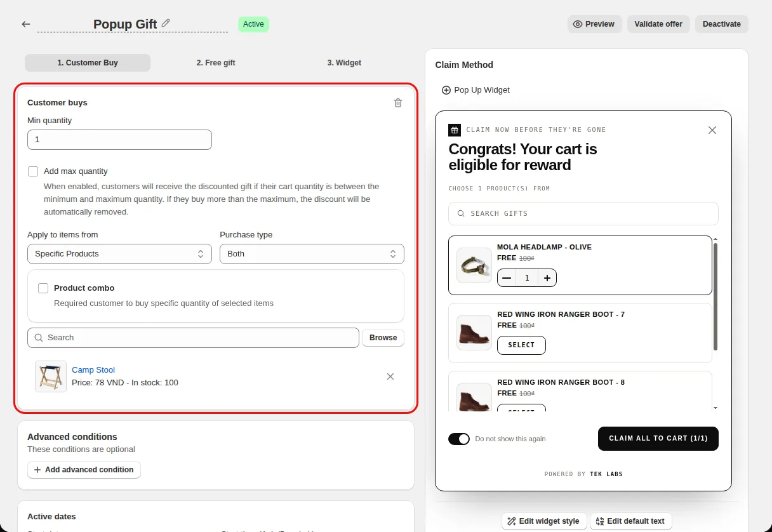Image resolution: width=772 pixels, height=532 pixels.
Task: Delete Customer buys section with trash icon
Action: pyautogui.click(x=398, y=103)
